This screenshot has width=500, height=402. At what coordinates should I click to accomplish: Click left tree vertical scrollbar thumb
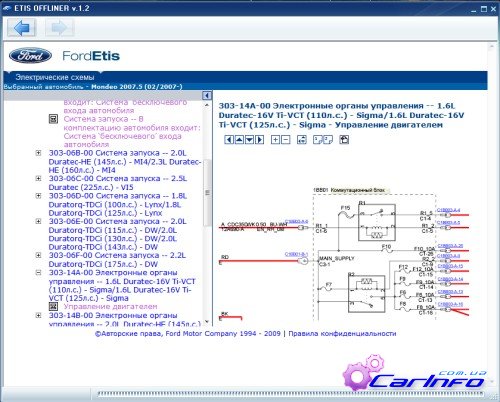(x=207, y=193)
